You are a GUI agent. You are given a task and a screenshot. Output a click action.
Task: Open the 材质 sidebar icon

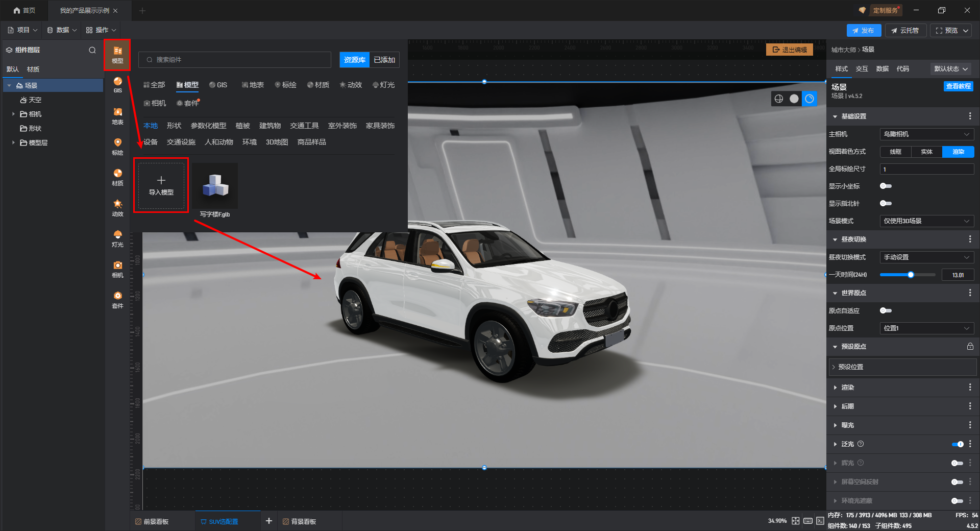(117, 177)
